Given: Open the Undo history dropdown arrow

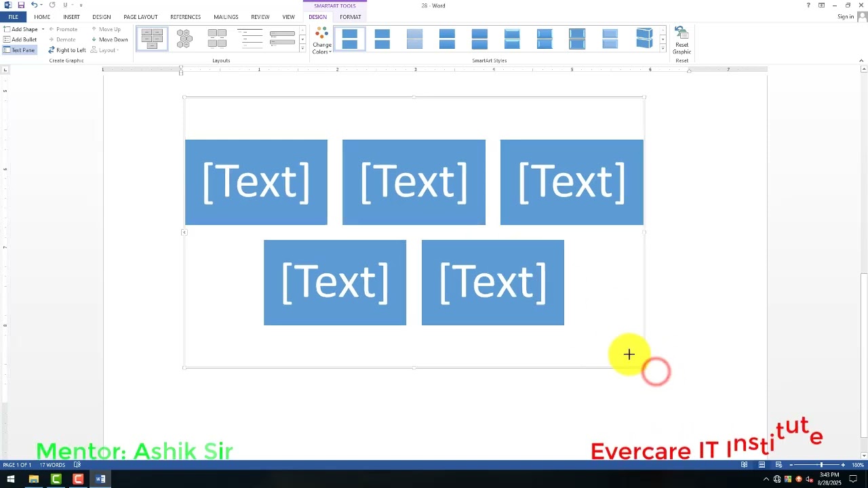Looking at the screenshot, I should (x=41, y=5).
